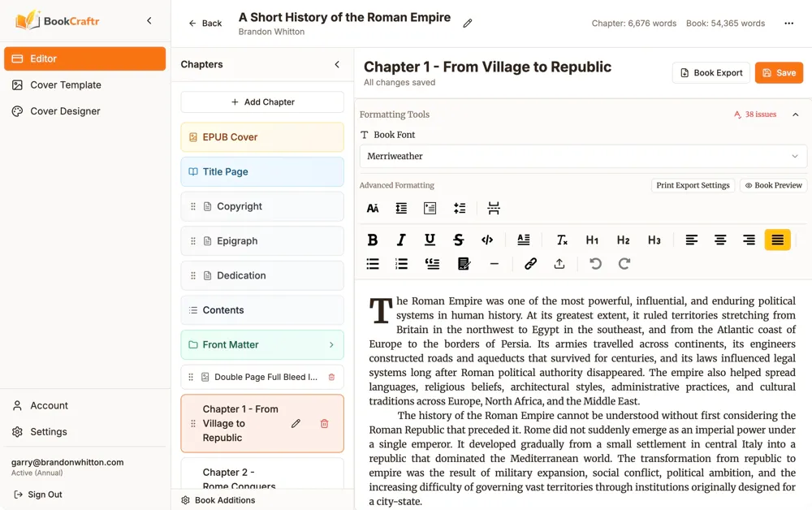812x510 pixels.
Task: Align text left
Action: click(x=691, y=240)
